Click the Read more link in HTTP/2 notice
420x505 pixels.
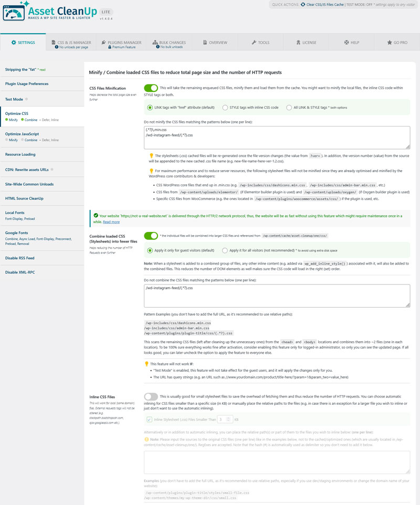(111, 222)
